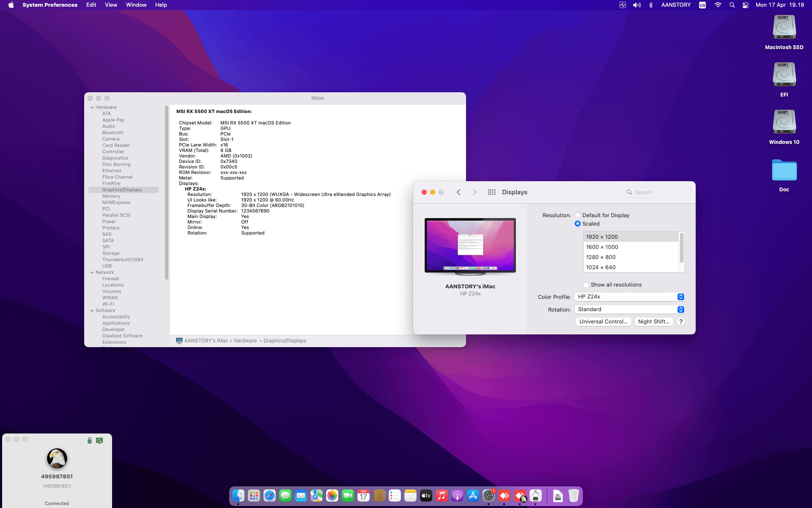Launch Safari from the Dock
The image size is (812, 508).
point(269,495)
